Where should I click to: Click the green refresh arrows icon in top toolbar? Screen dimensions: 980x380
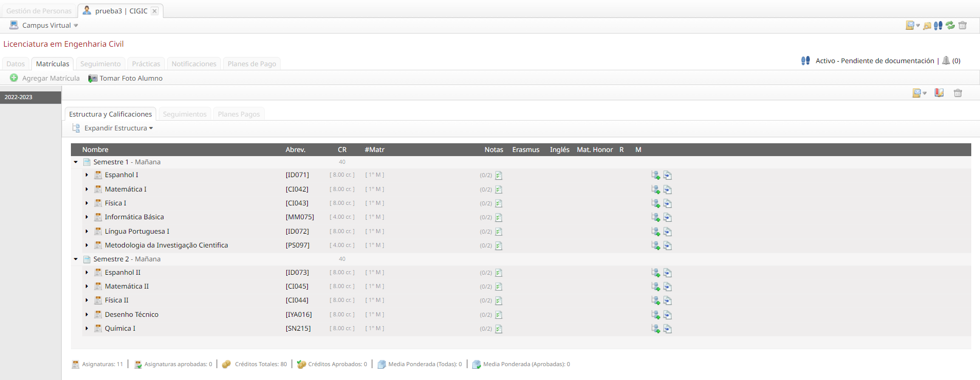click(x=950, y=25)
